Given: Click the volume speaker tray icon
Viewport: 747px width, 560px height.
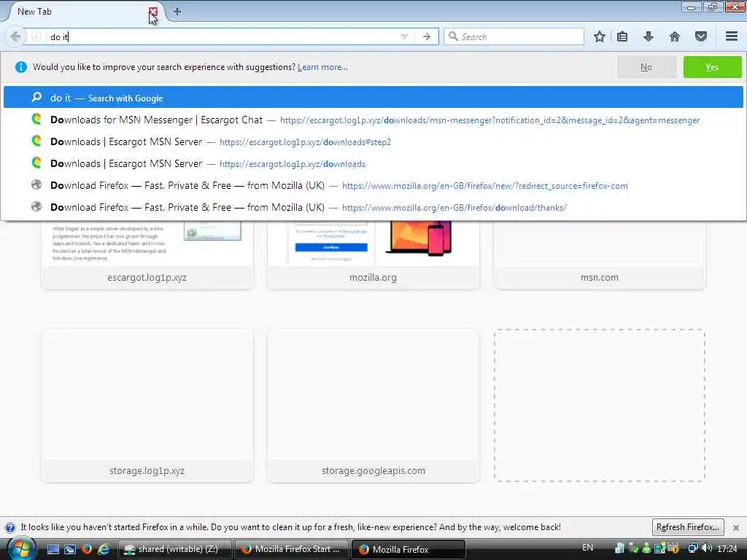Looking at the screenshot, I should (707, 548).
